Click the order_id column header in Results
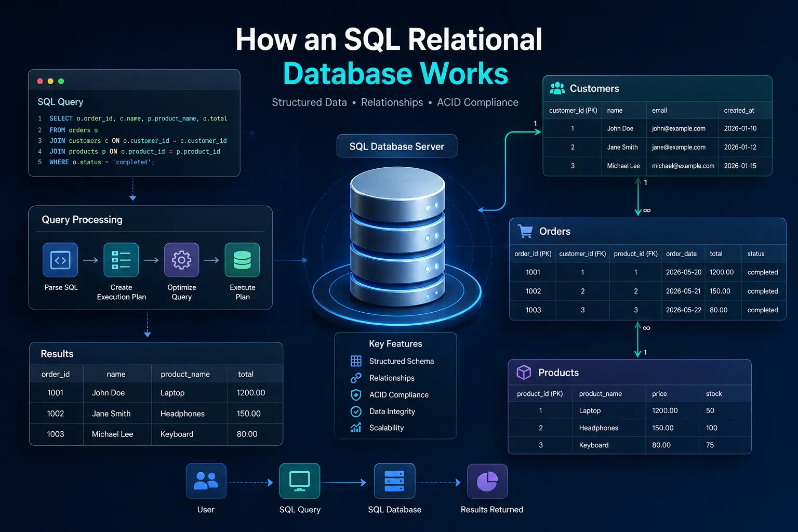 pos(56,374)
